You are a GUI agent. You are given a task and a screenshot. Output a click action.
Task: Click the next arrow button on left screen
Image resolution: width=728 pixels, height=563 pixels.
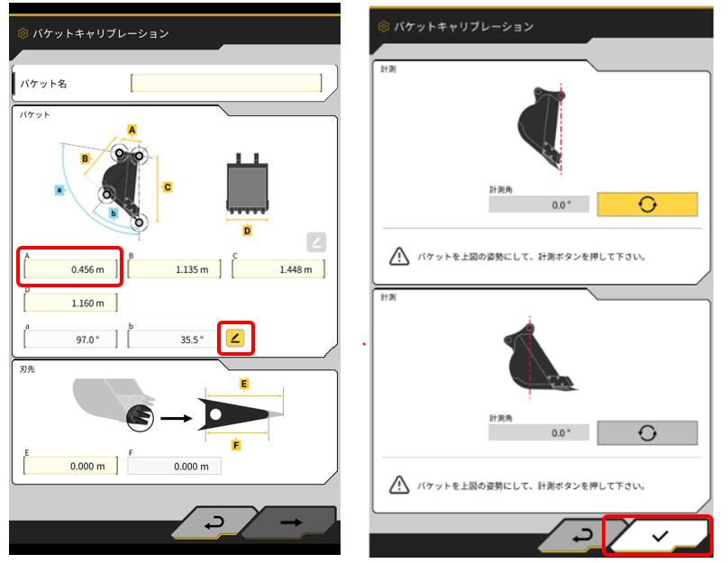coord(291,523)
